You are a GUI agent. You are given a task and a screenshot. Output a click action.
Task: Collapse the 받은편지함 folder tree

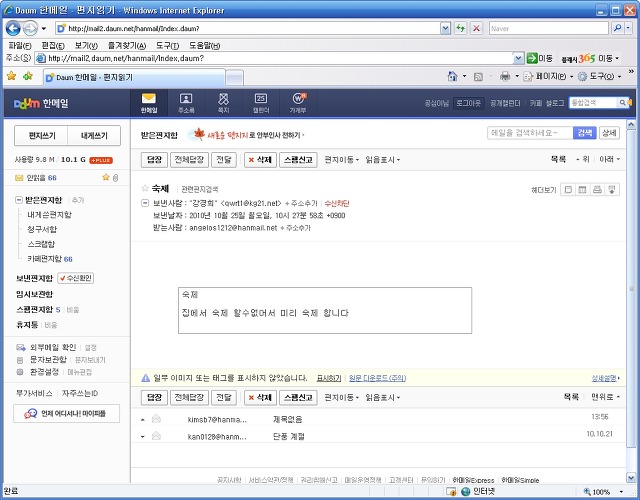18,200
